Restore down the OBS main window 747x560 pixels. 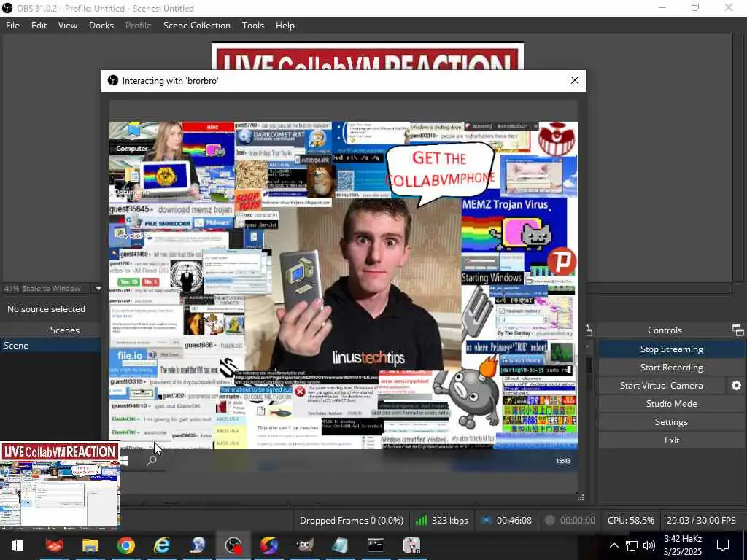pyautogui.click(x=695, y=7)
